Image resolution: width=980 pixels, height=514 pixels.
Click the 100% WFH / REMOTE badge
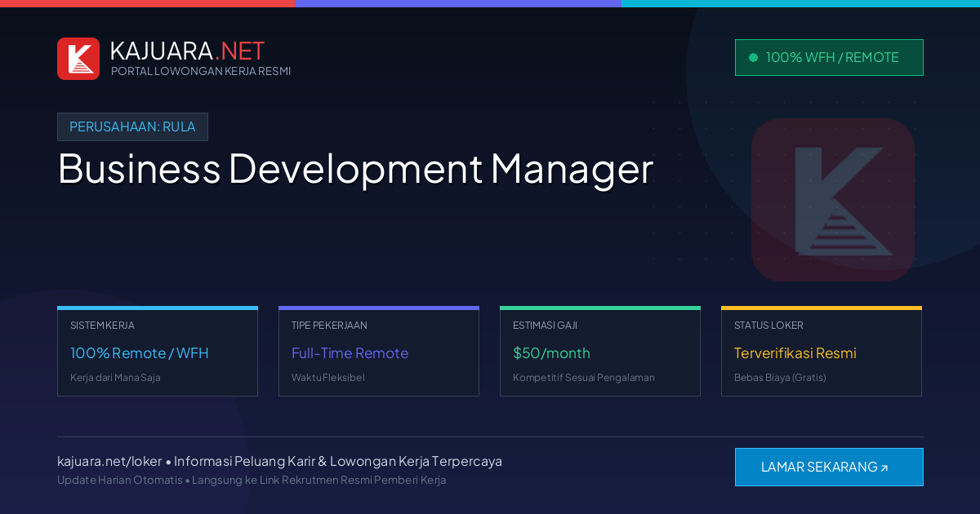tap(829, 58)
